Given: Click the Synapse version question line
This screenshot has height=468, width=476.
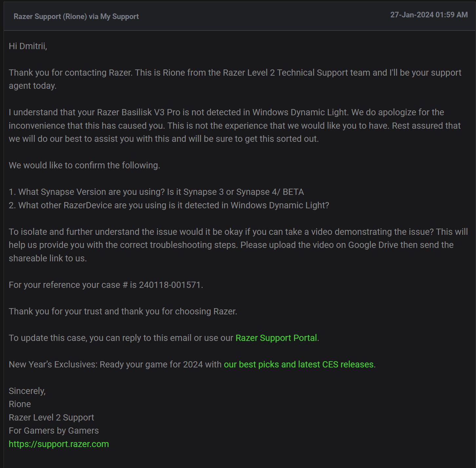Looking at the screenshot, I should 156,192.
